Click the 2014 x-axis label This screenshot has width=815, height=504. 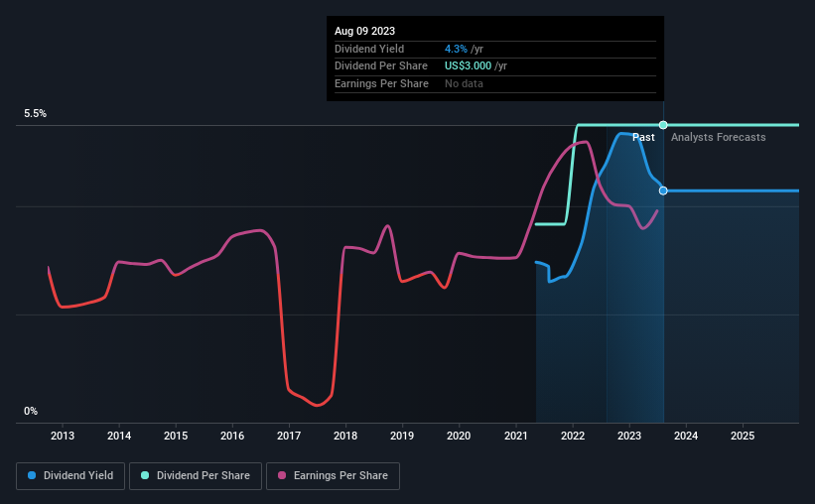point(119,436)
